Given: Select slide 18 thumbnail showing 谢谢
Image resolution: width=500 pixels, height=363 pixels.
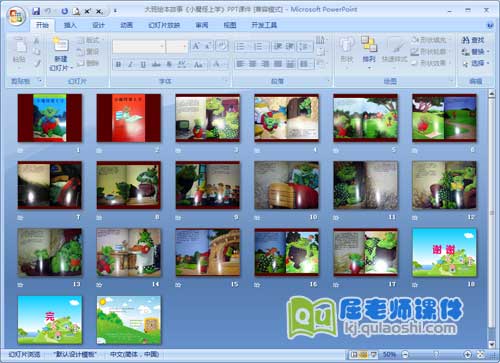Looking at the screenshot, I should [x=444, y=253].
